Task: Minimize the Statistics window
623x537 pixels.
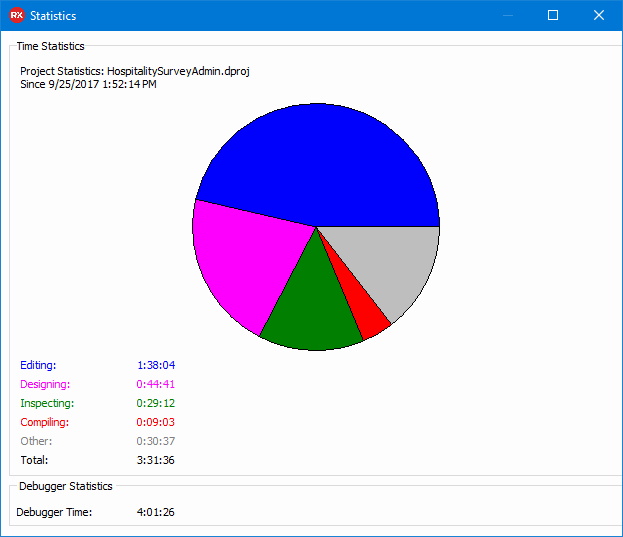Action: pos(508,16)
